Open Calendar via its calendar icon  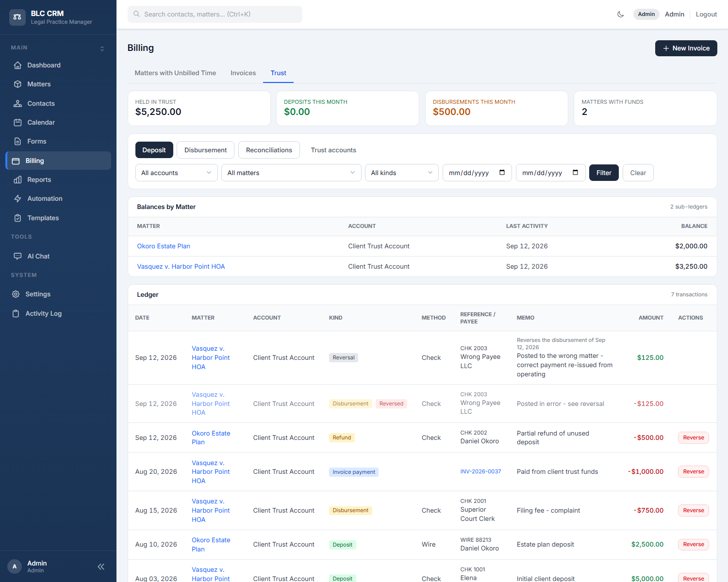[x=17, y=122]
